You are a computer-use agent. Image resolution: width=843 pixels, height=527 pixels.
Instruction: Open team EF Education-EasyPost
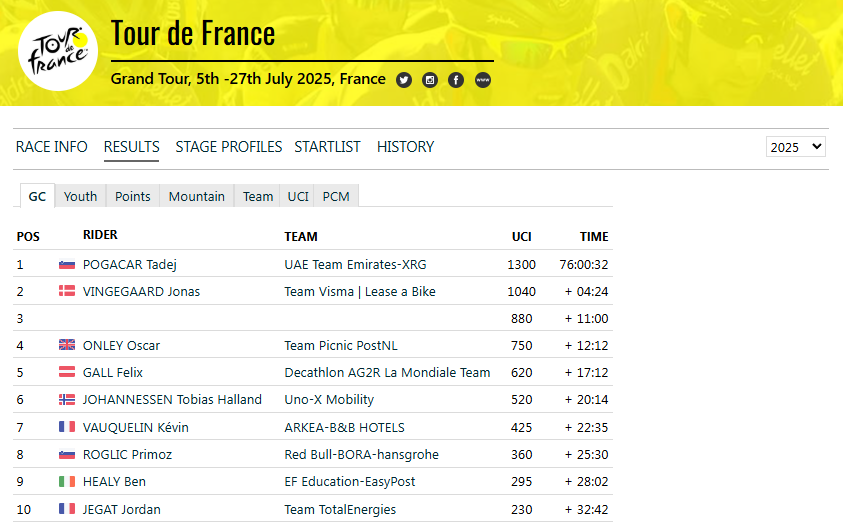tap(350, 481)
